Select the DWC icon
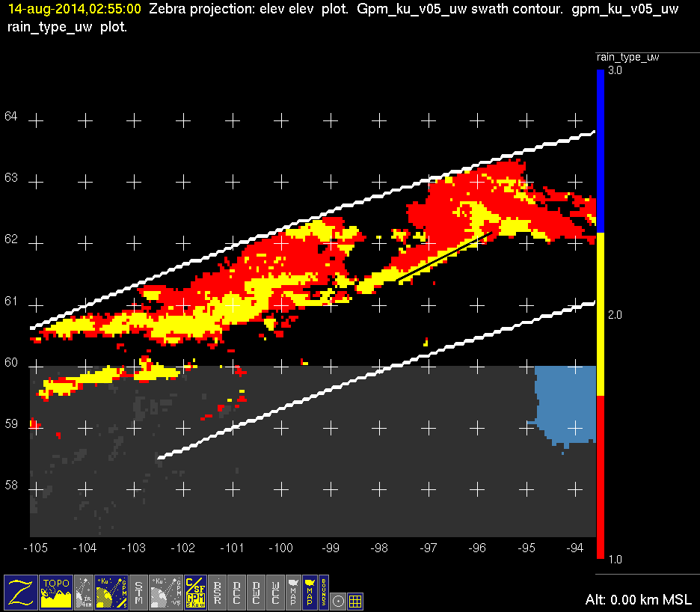The image size is (700, 612). [x=257, y=592]
